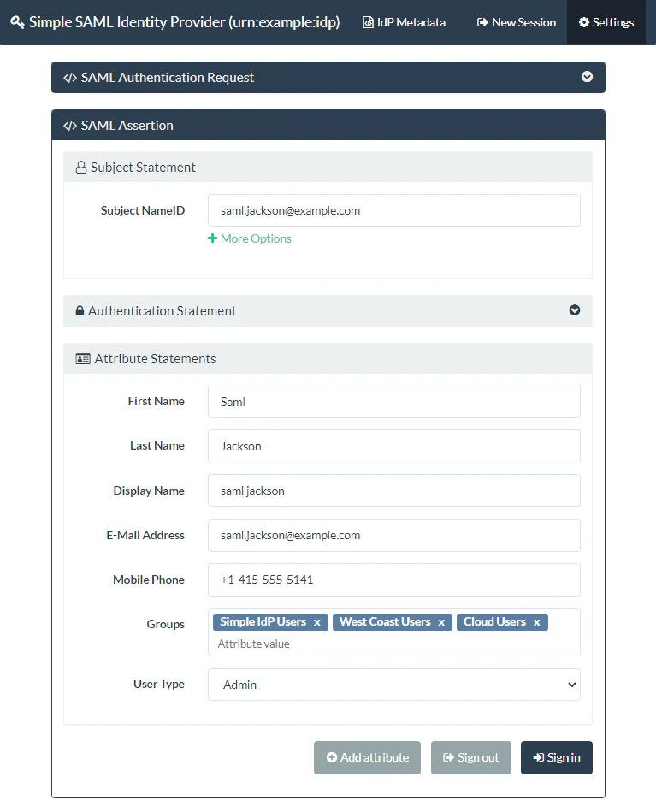Viewport: 656px width, 812px height.
Task: Focus the Mobile Phone input field
Action: pos(393,580)
